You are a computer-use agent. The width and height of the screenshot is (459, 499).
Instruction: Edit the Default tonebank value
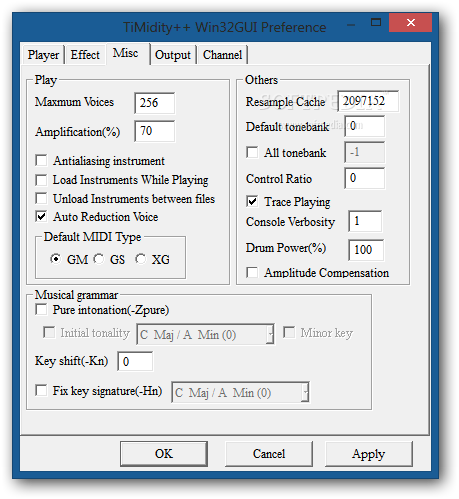click(x=365, y=126)
